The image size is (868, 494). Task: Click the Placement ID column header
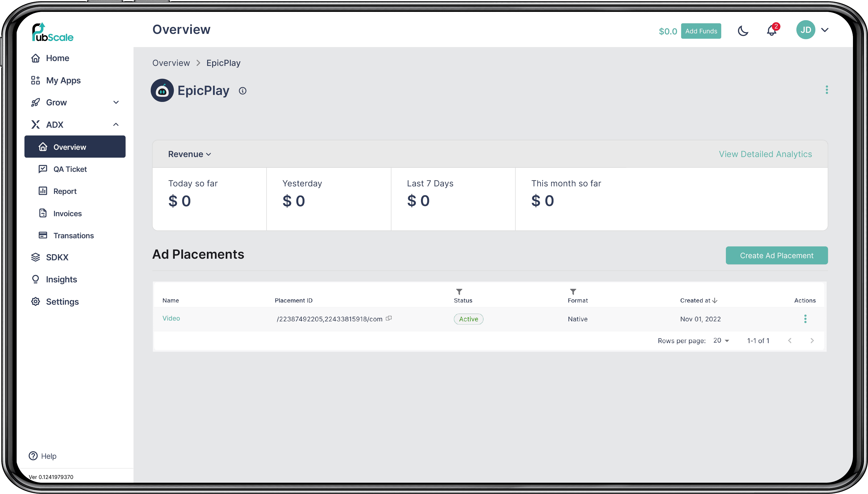coord(294,301)
